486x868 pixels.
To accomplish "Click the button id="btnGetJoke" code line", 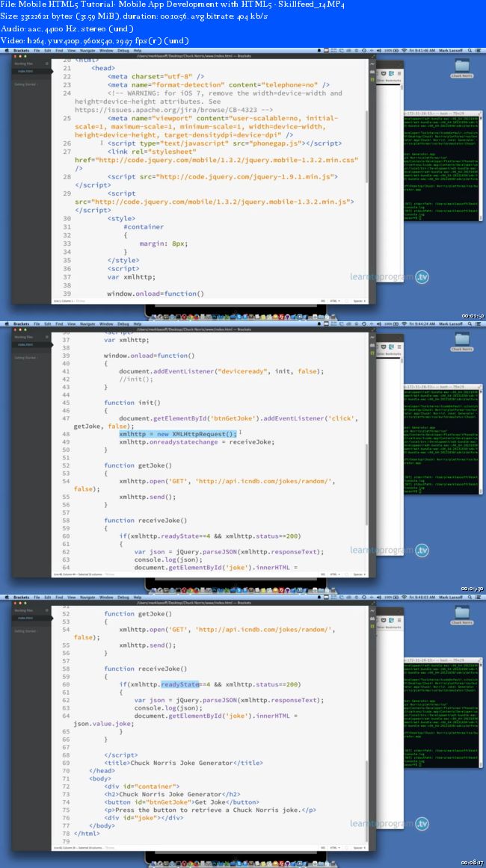I will 181,802.
